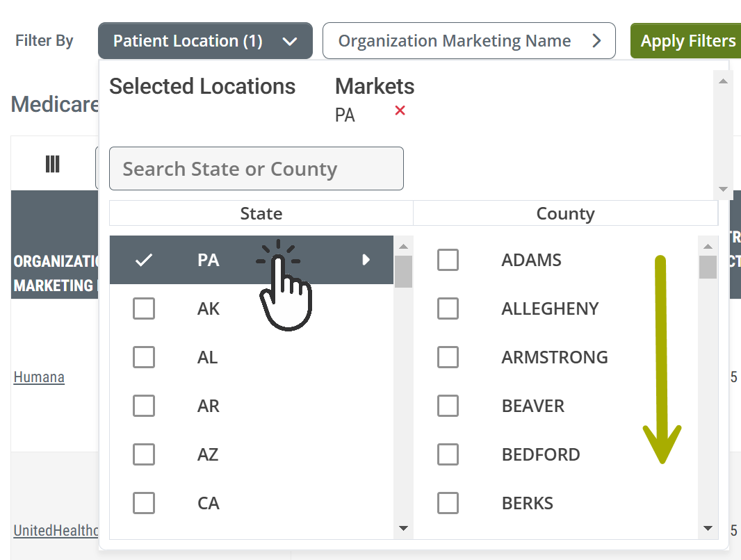Screen dimensions: 741x560
Task: Open the column chooser bars icon
Action: 52,164
